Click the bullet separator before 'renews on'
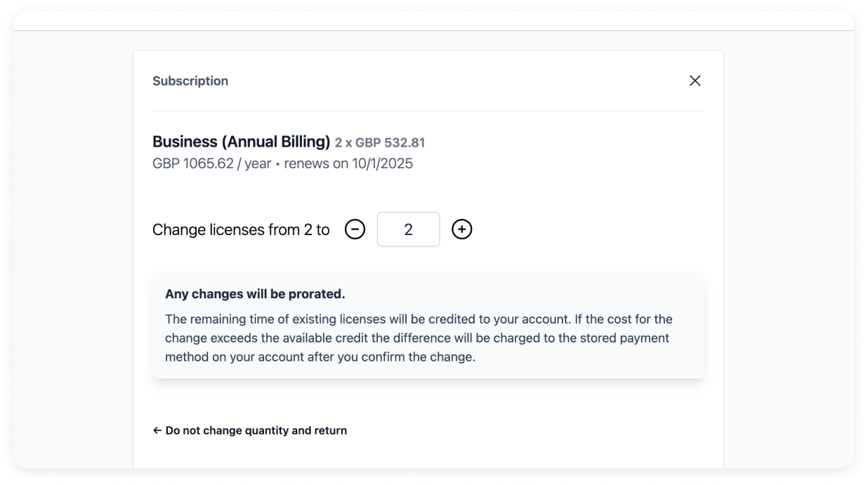The height and width of the screenshot is (485, 868). point(277,164)
